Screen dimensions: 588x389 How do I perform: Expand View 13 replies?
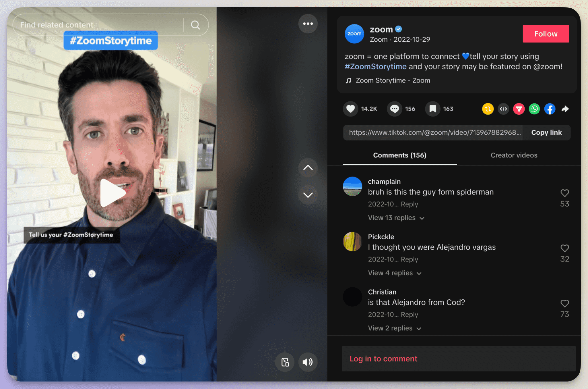396,218
